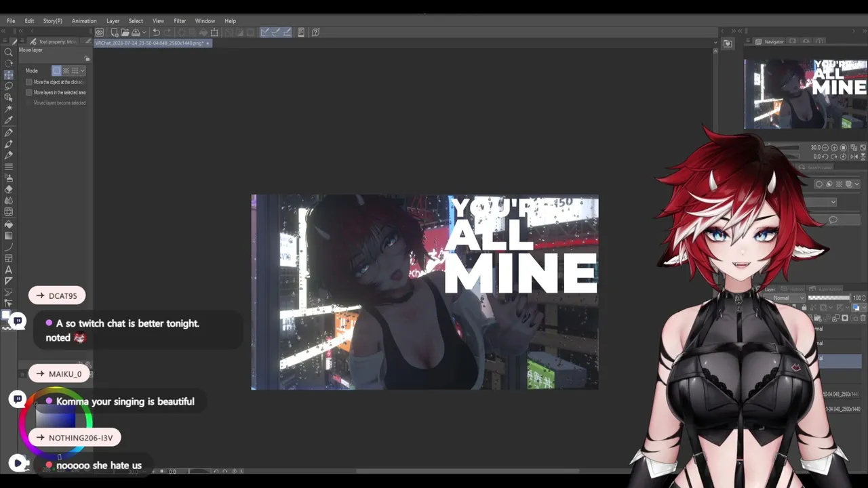Click the Save icon in command bar
The image size is (868, 488).
pos(136,32)
